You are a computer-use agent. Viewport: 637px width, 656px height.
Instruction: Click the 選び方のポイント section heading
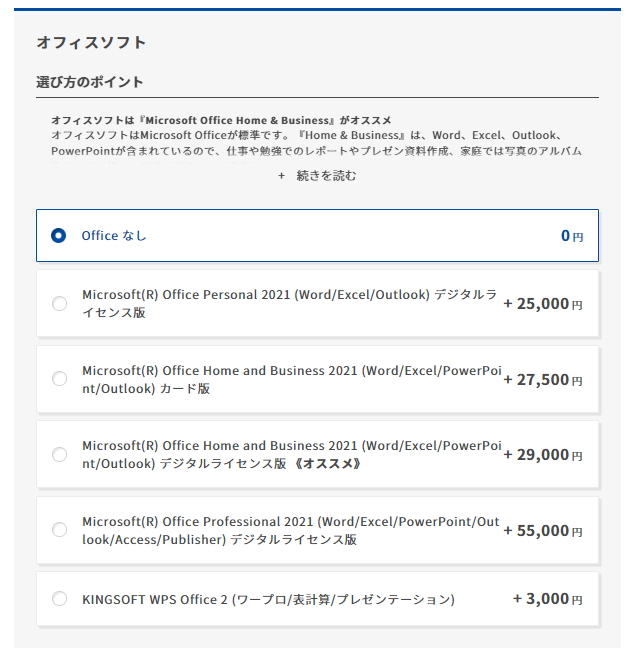[90, 82]
